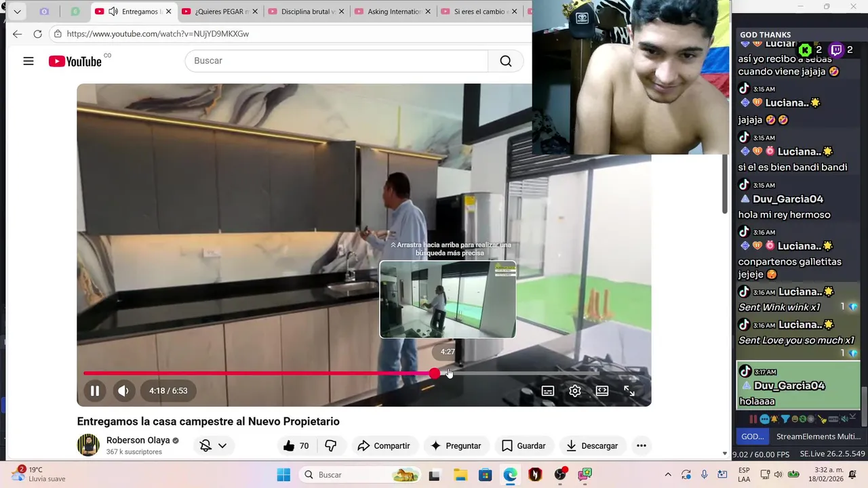This screenshot has height=488, width=868.
Task: Click the YouTube search magnifier button
Action: coord(506,61)
